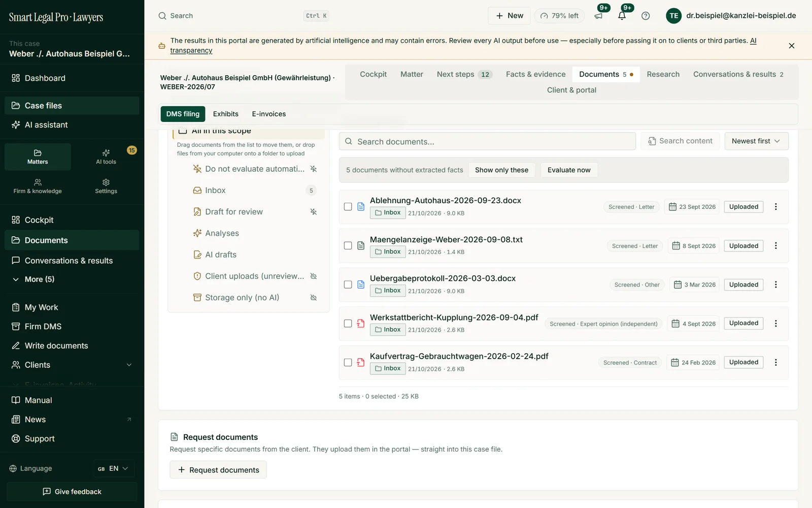Open the E-invoices sub-tab
Screen dimensions: 812x508
(x=269, y=114)
